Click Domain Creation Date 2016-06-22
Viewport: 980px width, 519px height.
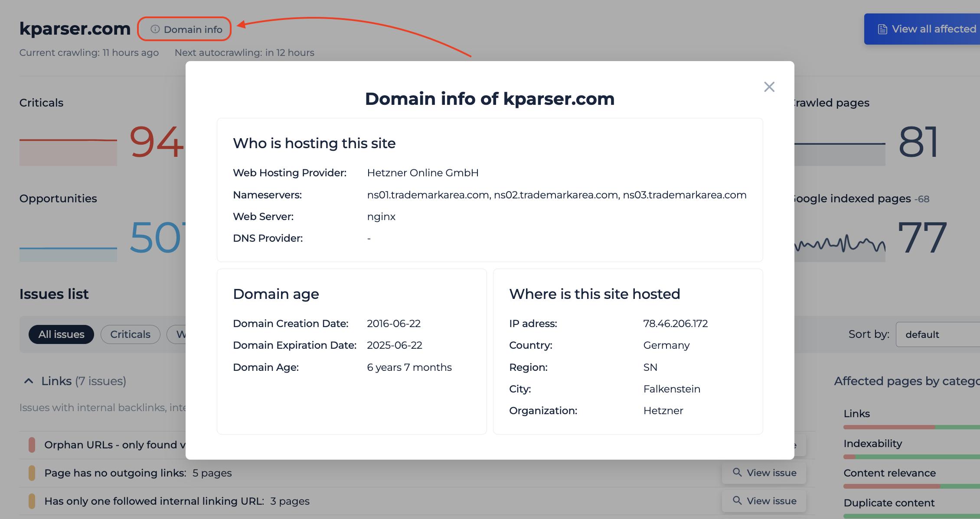(394, 324)
